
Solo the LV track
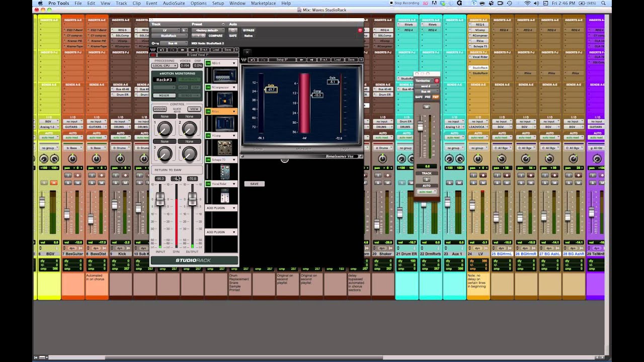(473, 183)
